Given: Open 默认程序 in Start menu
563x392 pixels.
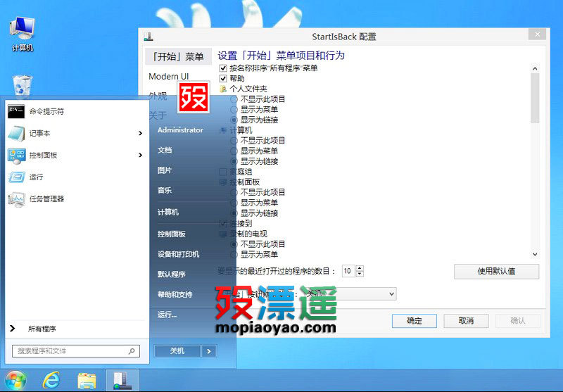Looking at the screenshot, I should (x=171, y=274).
